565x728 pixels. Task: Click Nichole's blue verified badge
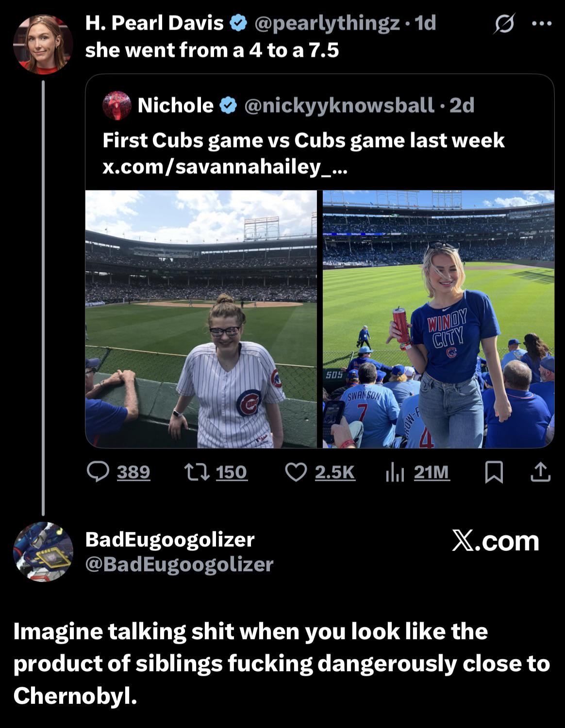228,105
